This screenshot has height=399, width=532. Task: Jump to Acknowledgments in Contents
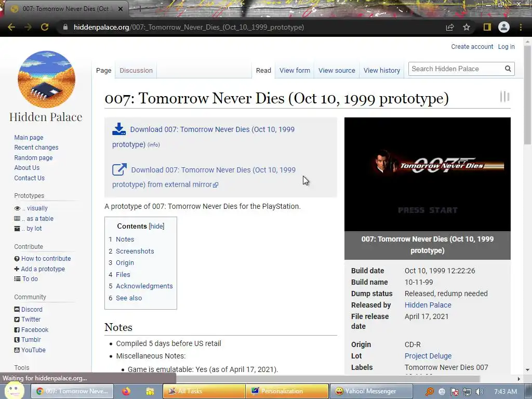[144, 286]
